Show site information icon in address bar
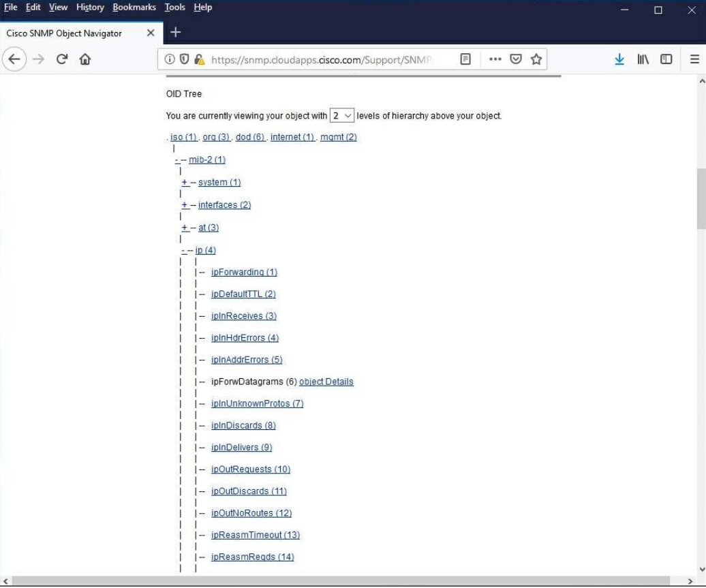 point(169,59)
